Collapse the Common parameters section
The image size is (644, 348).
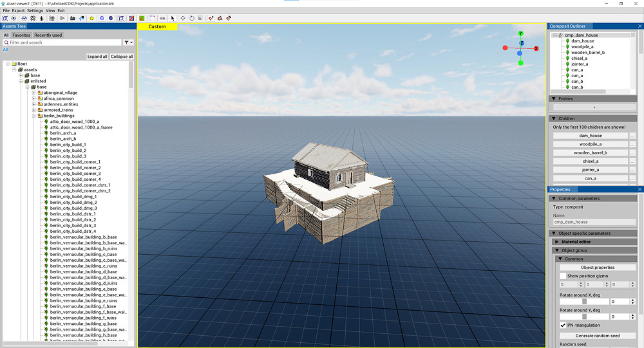point(554,198)
